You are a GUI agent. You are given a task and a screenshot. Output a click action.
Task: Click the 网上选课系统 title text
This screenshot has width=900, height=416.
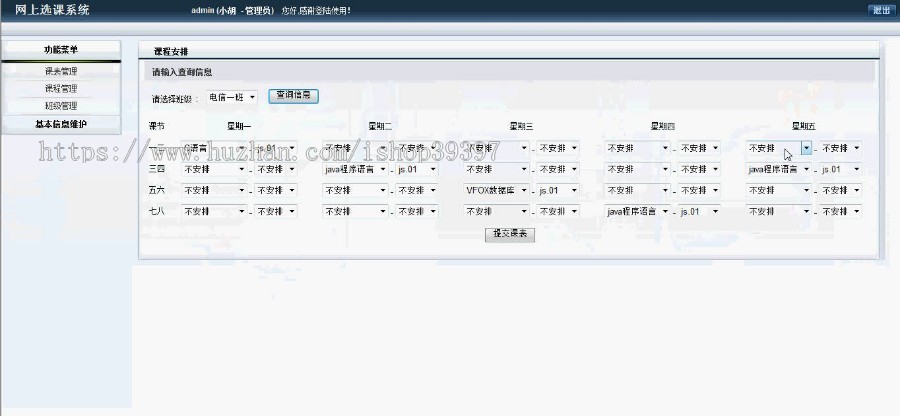tap(52, 10)
